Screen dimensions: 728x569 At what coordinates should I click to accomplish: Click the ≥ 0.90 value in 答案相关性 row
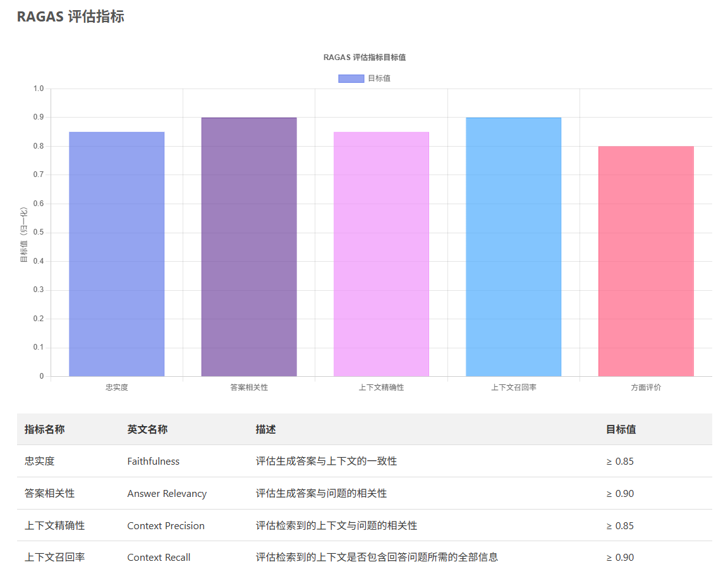click(619, 494)
